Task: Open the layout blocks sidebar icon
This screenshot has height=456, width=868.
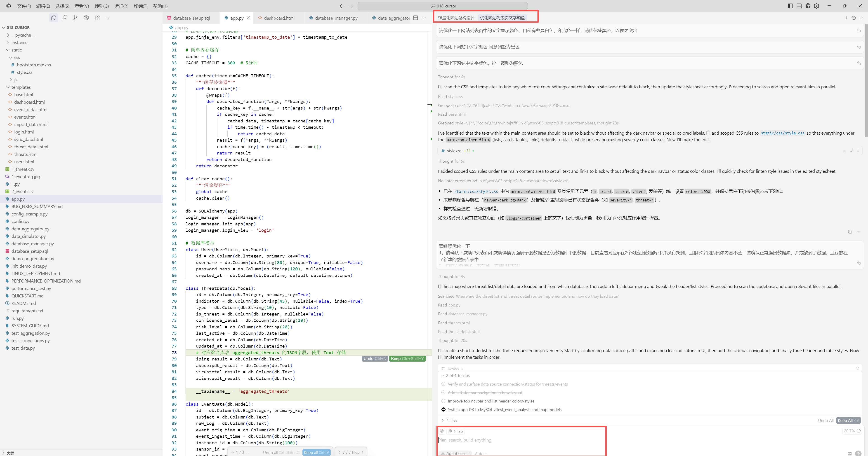Action: (97, 18)
